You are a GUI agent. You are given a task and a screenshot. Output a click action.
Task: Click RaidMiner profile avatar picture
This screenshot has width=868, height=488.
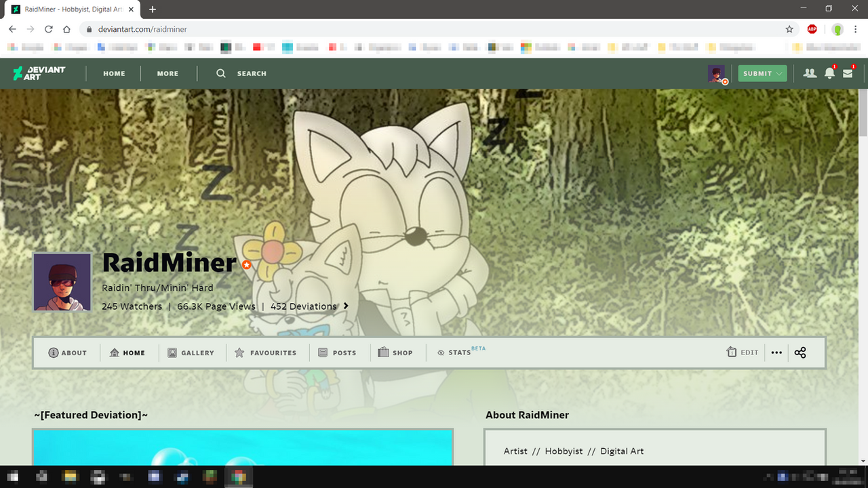click(x=62, y=282)
